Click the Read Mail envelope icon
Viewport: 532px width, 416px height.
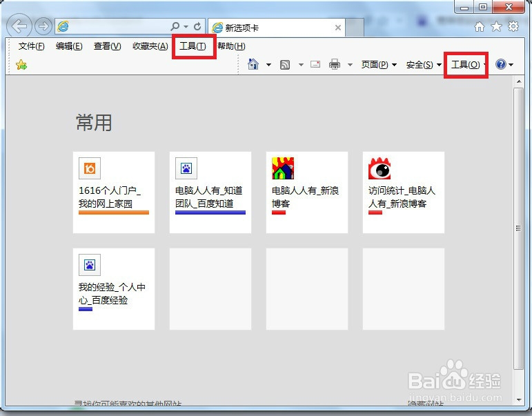point(315,63)
